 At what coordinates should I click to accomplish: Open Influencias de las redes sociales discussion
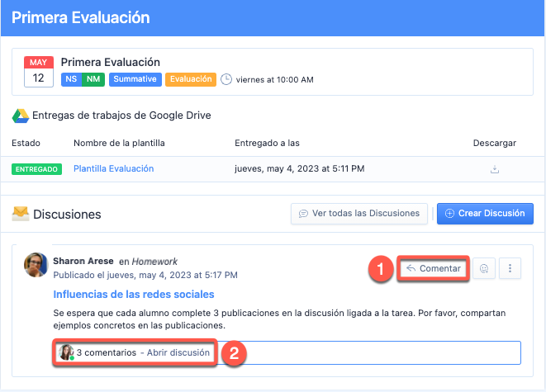pos(134,294)
